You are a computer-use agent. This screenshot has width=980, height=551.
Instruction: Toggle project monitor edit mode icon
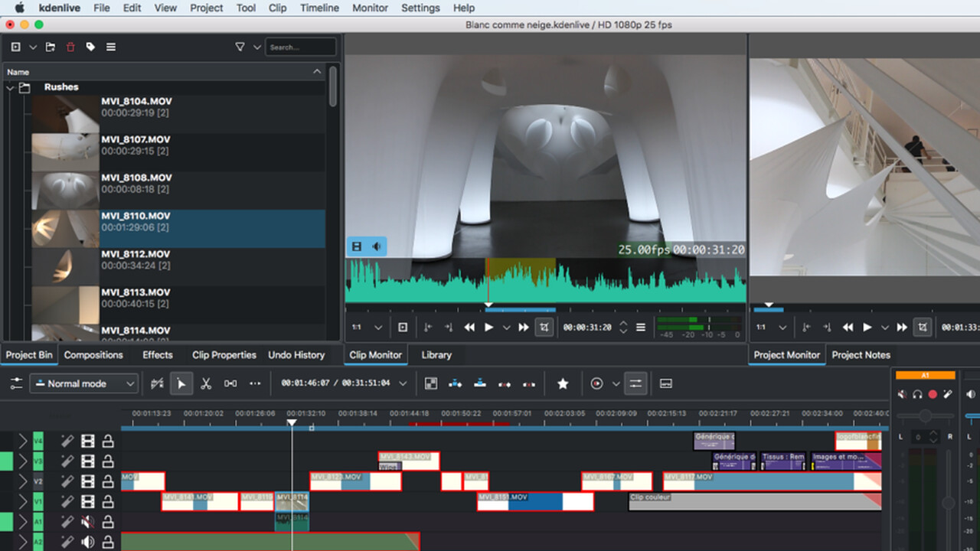tap(923, 328)
